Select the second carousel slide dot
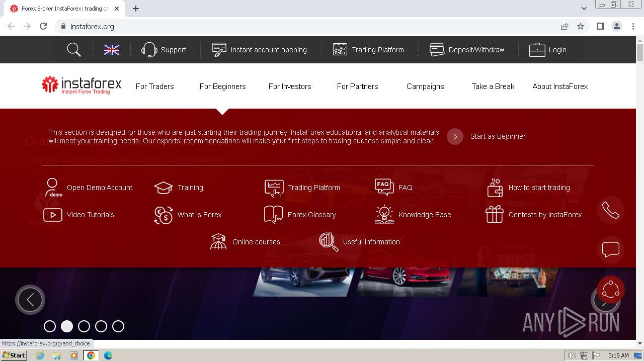Image resolution: width=644 pixels, height=362 pixels. (x=67, y=326)
